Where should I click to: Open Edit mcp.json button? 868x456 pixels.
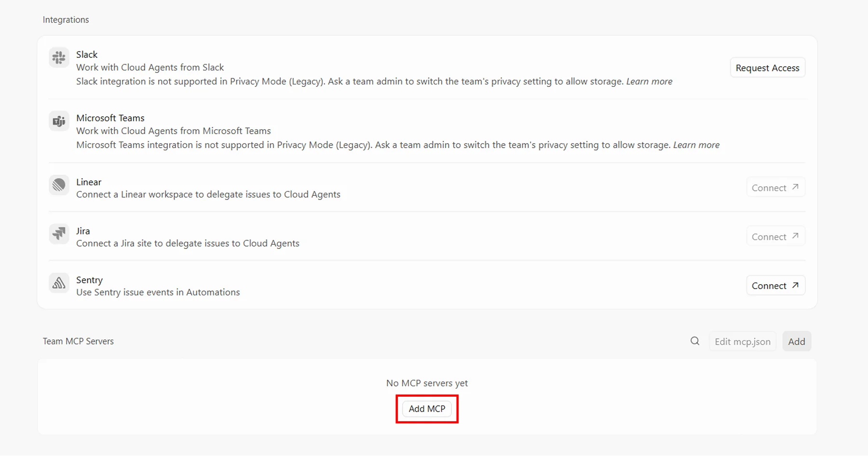(x=743, y=342)
